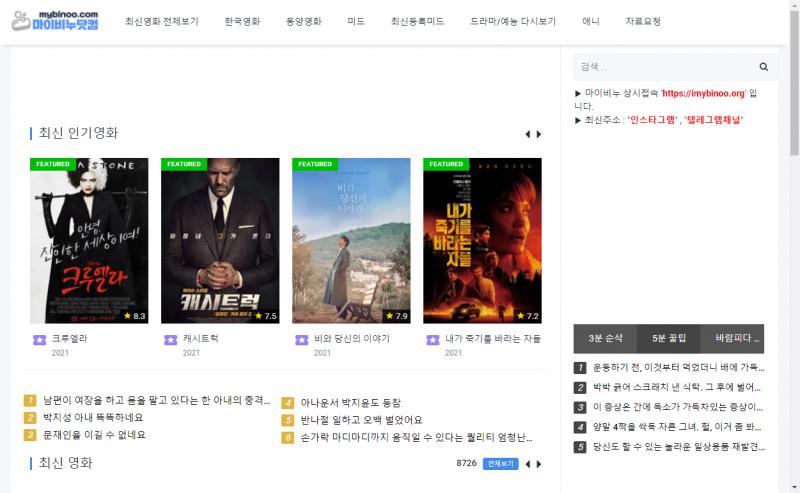
Task: Open article 반나절 일하고 오백 벌었어요
Action: (361, 420)
